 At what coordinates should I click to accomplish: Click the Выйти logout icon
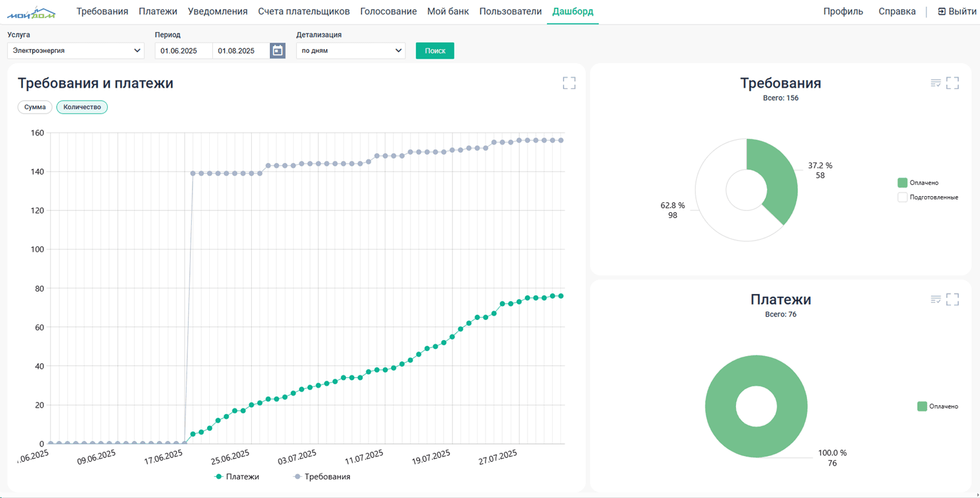click(942, 12)
